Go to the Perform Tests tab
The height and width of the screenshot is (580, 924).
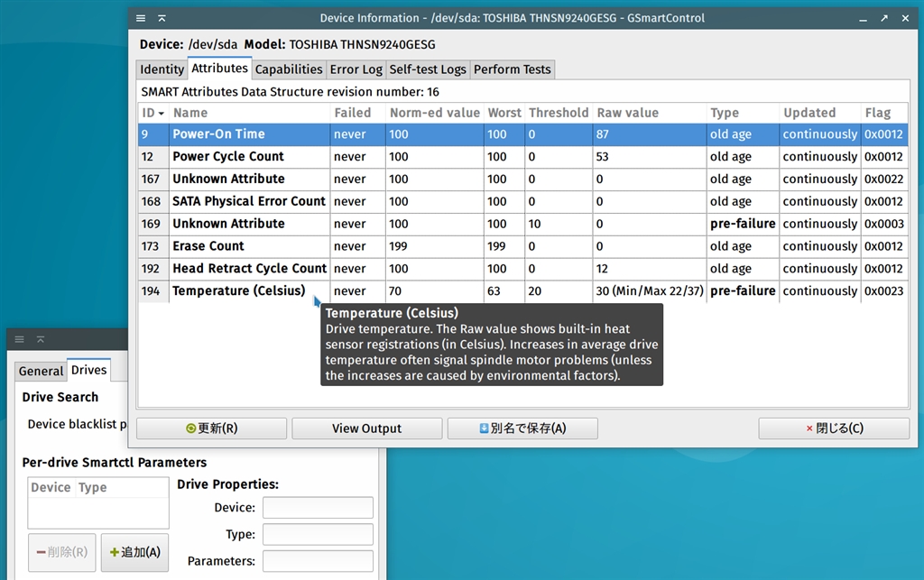[x=513, y=69]
